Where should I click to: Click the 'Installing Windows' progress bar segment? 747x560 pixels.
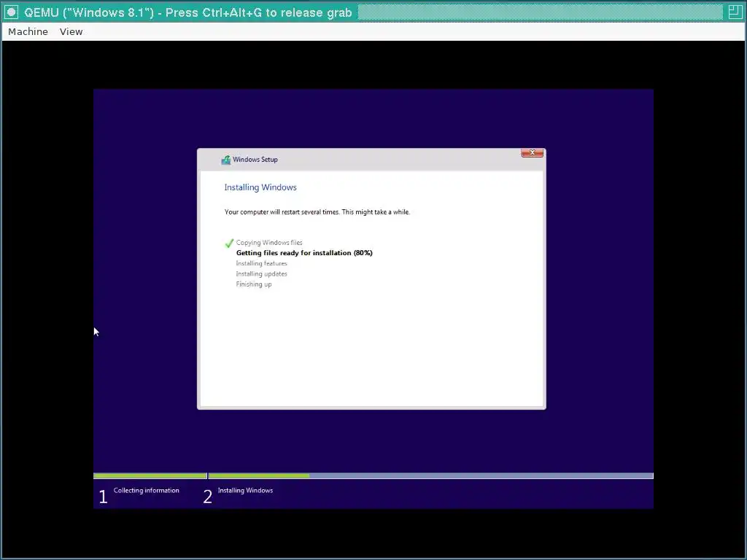point(430,475)
